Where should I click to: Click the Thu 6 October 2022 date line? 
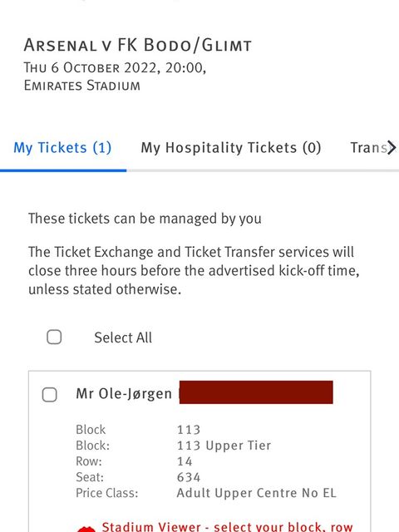coord(115,68)
